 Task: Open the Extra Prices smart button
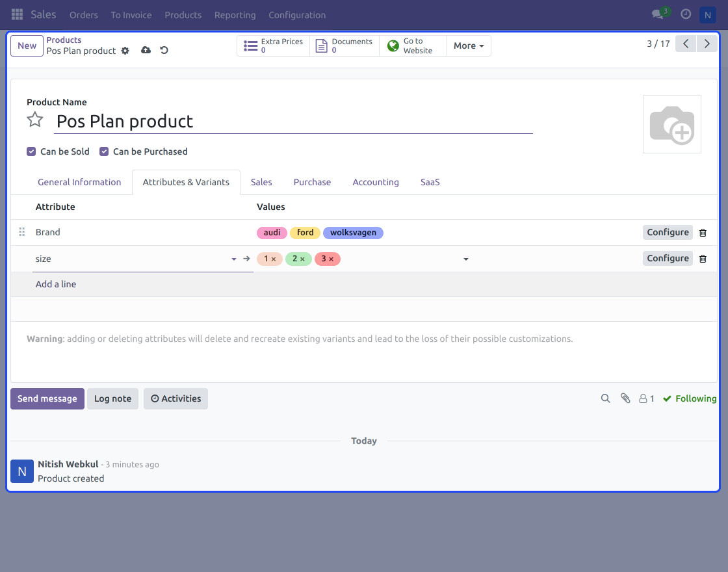[274, 45]
